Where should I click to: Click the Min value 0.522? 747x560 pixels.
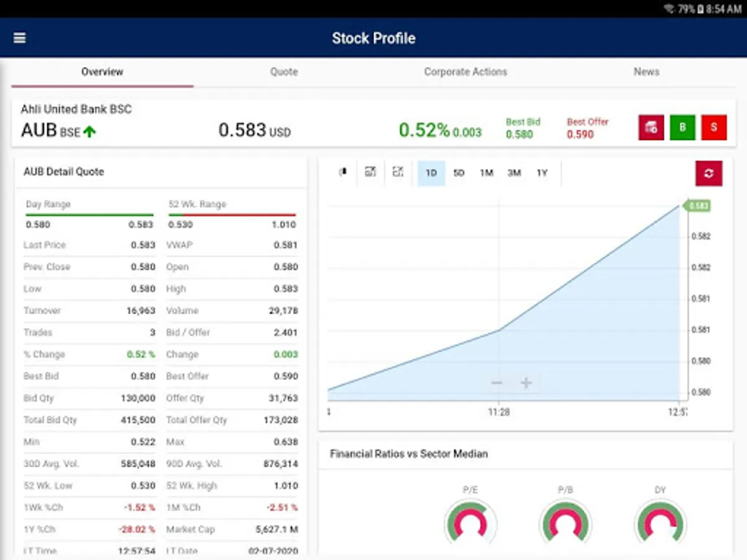[143, 442]
